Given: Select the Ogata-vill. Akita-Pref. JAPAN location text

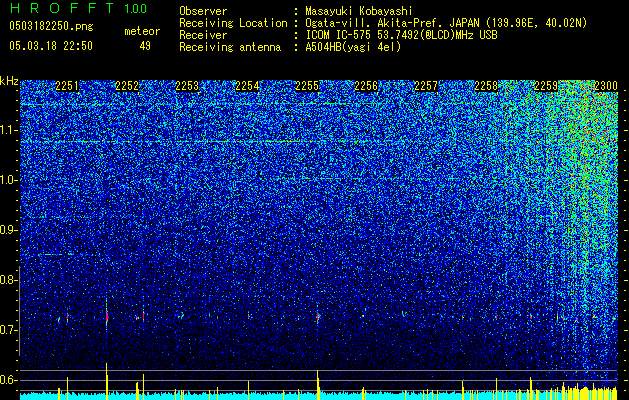Looking at the screenshot, I should click(x=446, y=23).
